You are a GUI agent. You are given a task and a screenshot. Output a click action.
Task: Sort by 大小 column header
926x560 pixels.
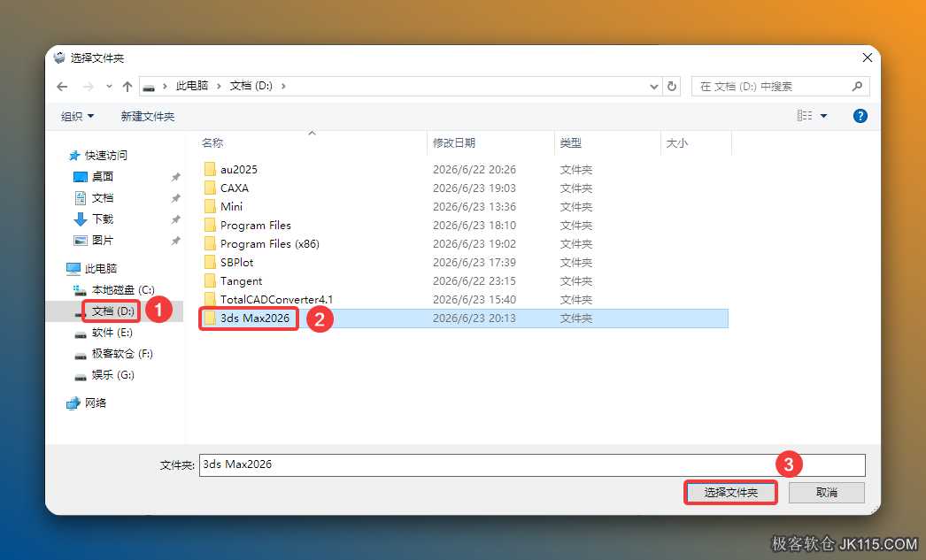point(676,142)
